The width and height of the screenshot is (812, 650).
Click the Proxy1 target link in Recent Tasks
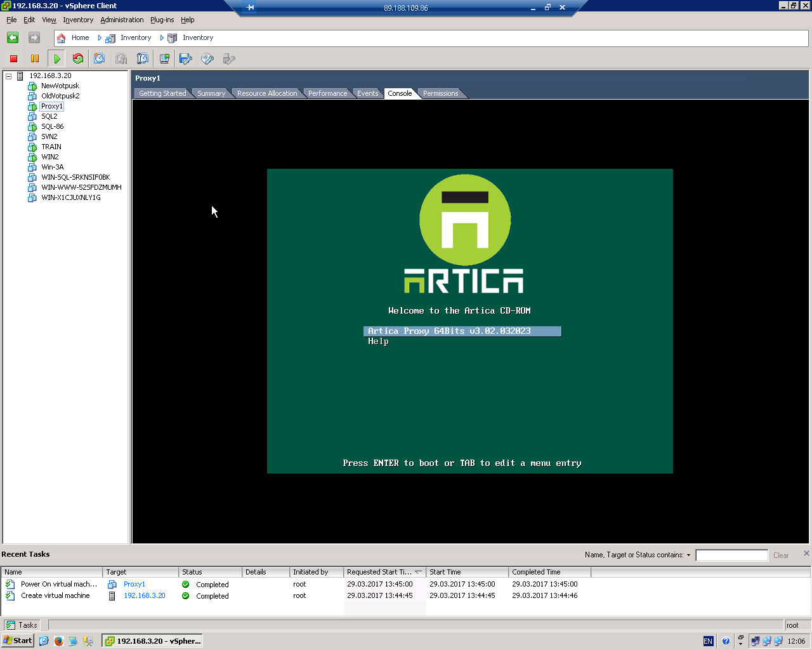click(x=134, y=584)
